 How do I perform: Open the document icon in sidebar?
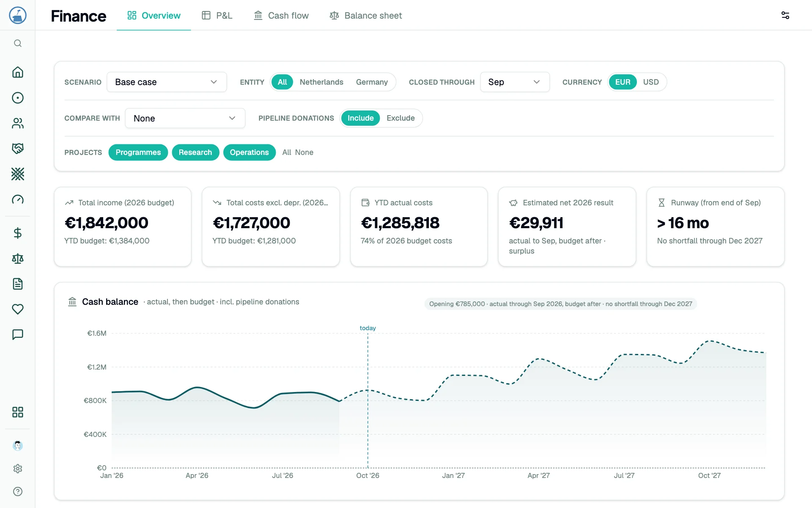coord(18,284)
